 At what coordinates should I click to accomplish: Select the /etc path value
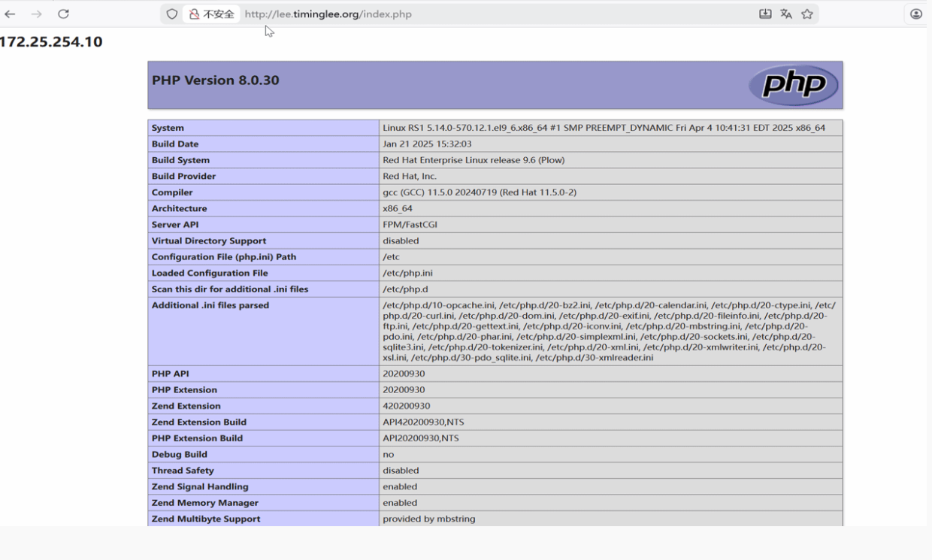(x=391, y=257)
